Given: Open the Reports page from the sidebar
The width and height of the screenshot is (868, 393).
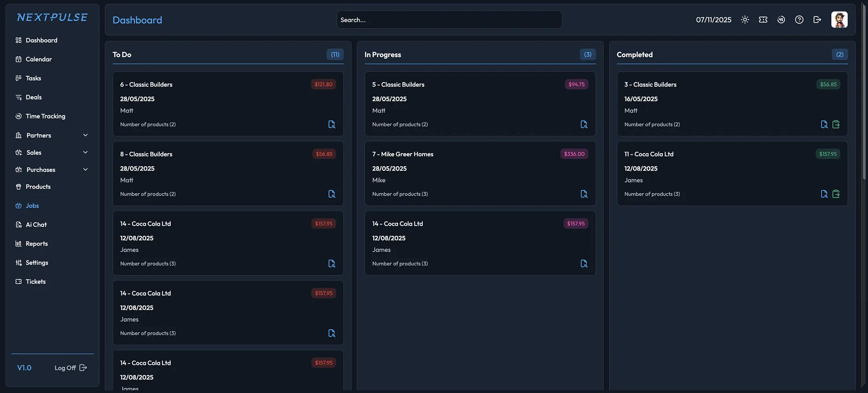Looking at the screenshot, I should pos(37,243).
